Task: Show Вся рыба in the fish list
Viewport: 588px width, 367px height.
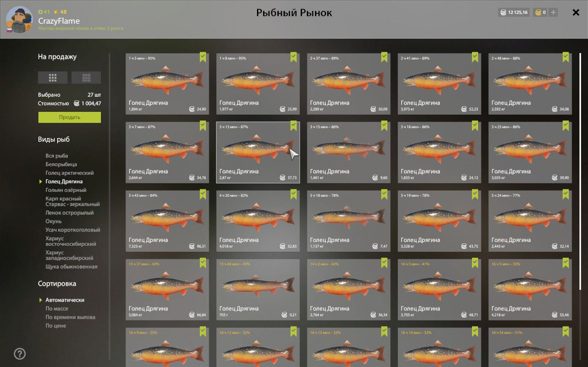Action: pyautogui.click(x=57, y=156)
